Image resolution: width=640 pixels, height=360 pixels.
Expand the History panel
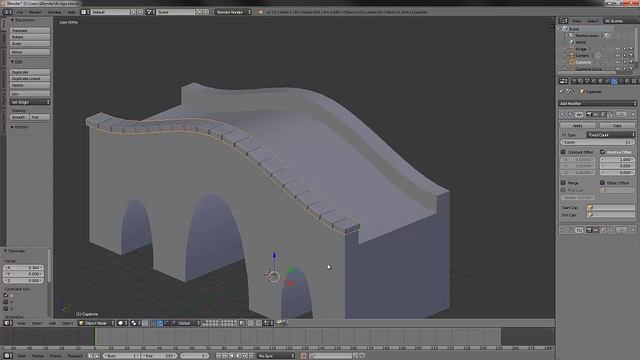(20, 127)
